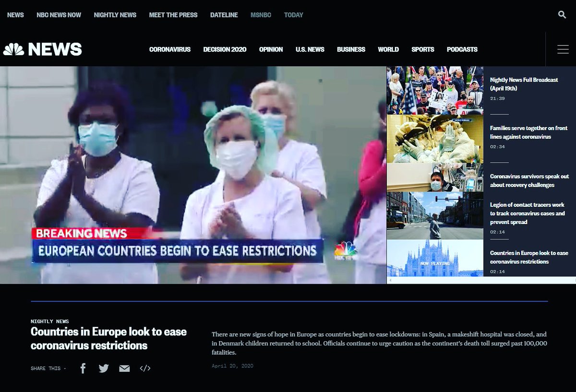Click the NBC News peacock logo
This screenshot has width=576, height=392.
(43, 49)
